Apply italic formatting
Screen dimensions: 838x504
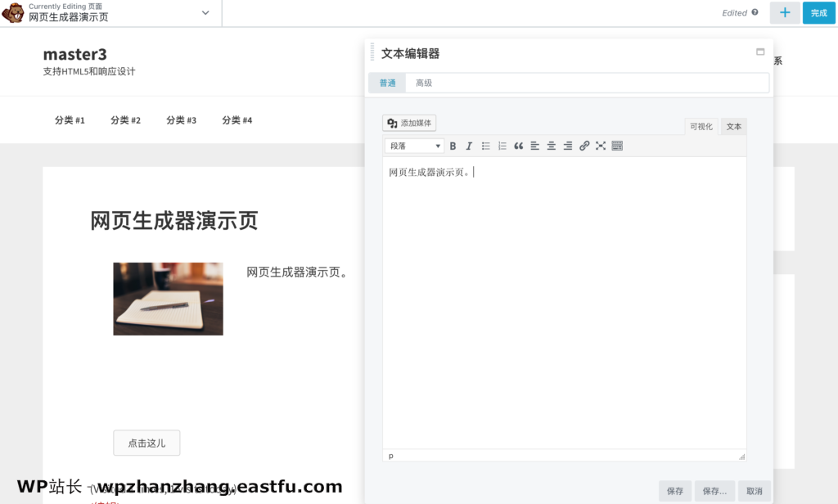(x=469, y=146)
